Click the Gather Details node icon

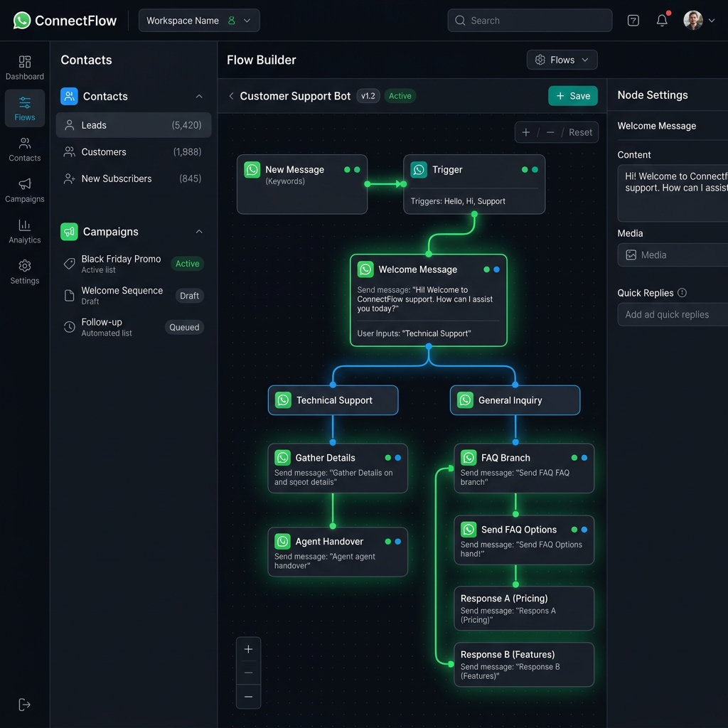282,458
